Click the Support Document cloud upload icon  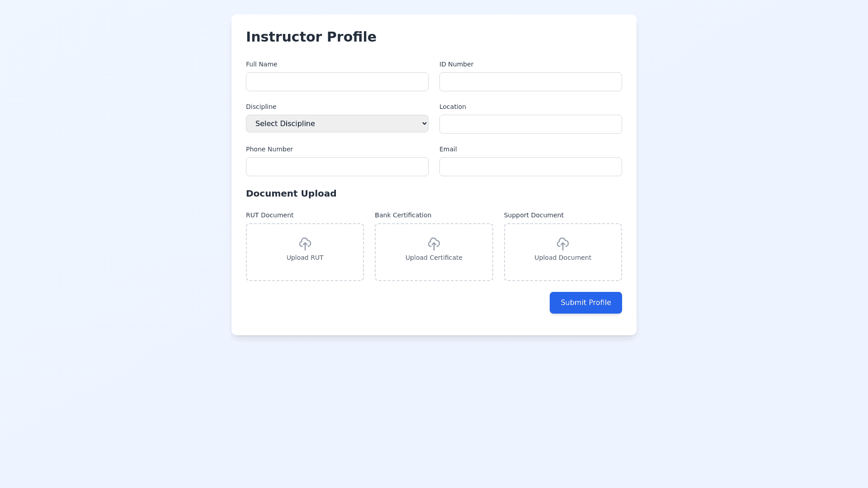[563, 244]
